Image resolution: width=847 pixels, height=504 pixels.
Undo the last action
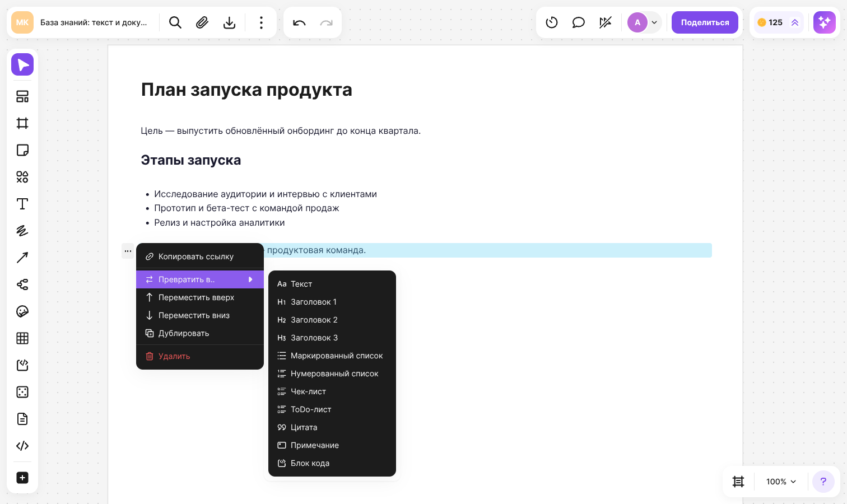299,22
